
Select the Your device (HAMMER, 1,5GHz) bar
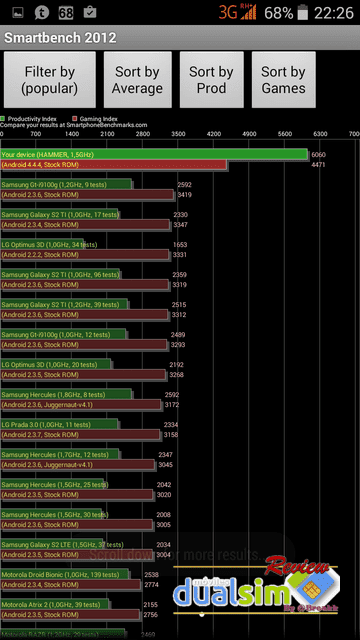(x=154, y=154)
